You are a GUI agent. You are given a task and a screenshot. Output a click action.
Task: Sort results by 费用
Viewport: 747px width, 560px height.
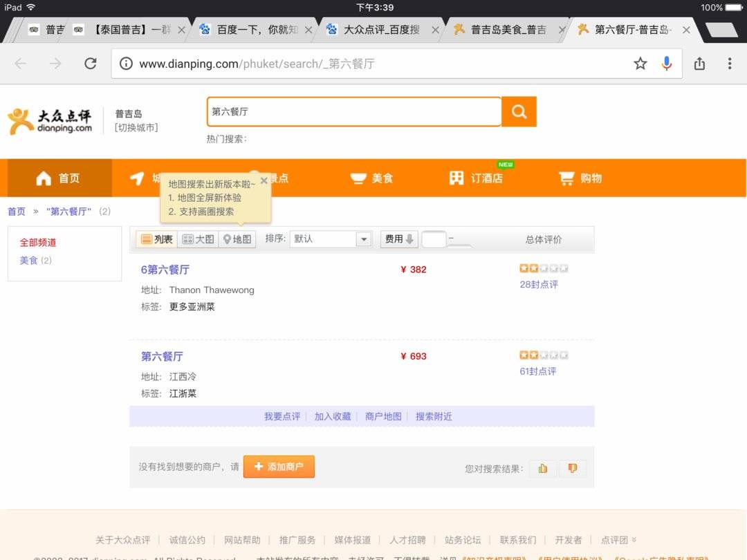(399, 239)
